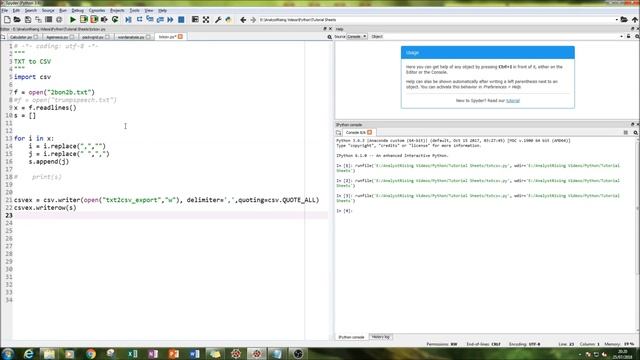The height and width of the screenshot is (360, 640).
Task: Browse console tabs icon left of Console 8/A
Action: click(x=339, y=133)
